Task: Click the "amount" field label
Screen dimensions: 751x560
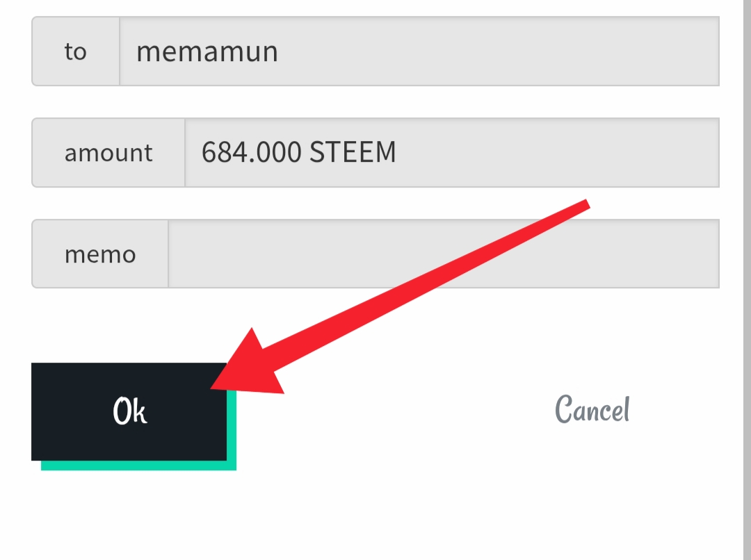Action: coord(108,153)
